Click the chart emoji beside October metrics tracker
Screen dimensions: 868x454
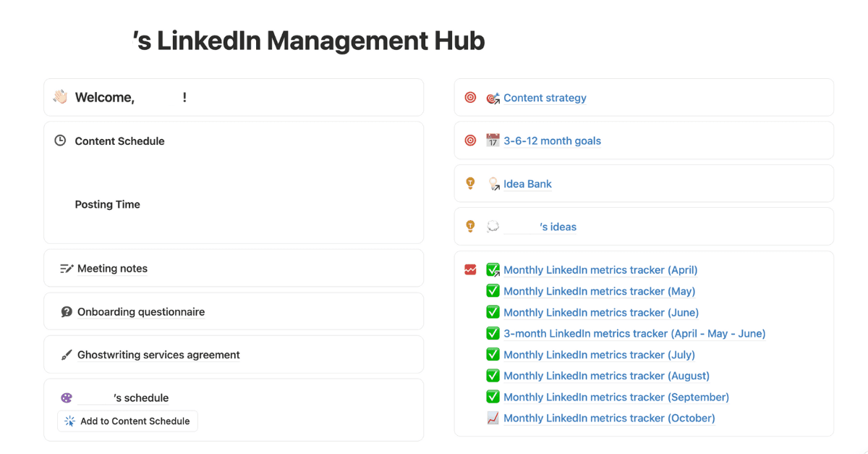click(493, 418)
